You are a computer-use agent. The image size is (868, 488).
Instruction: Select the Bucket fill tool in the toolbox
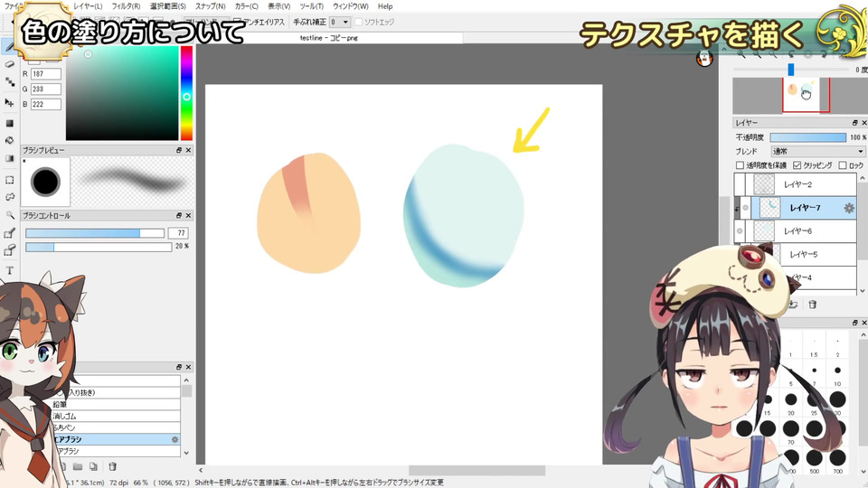point(9,141)
